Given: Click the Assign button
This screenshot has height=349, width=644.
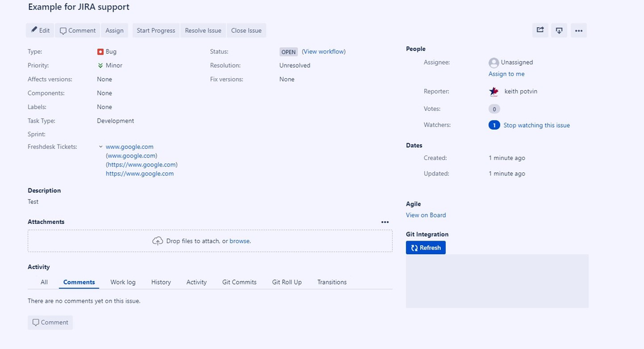Looking at the screenshot, I should 114,30.
